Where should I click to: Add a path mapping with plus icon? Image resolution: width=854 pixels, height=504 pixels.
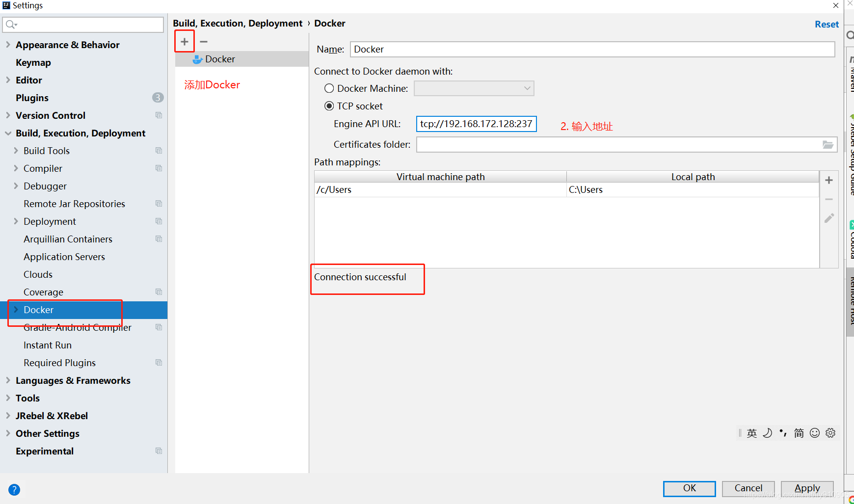(x=829, y=180)
